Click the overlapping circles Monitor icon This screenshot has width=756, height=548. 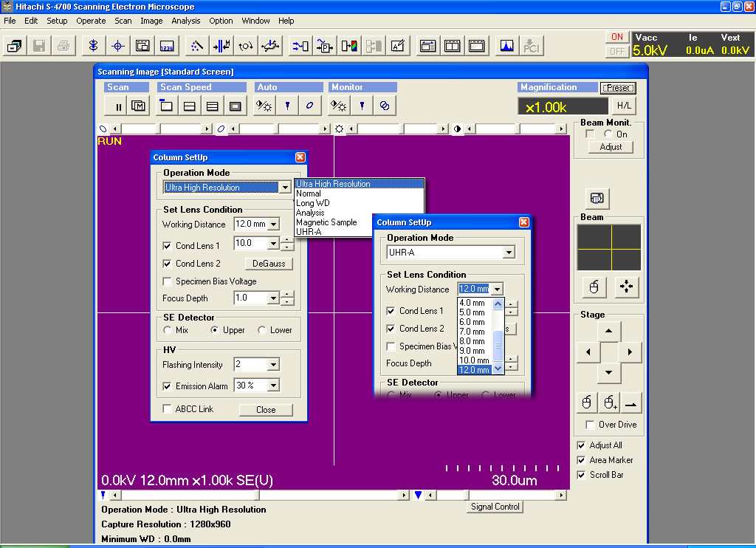click(x=385, y=106)
